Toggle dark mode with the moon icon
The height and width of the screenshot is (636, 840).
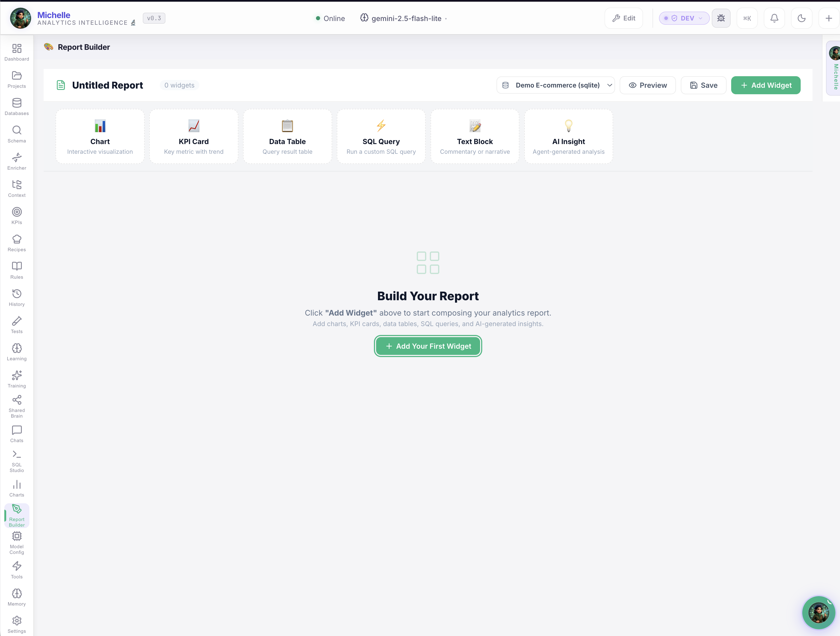[801, 18]
